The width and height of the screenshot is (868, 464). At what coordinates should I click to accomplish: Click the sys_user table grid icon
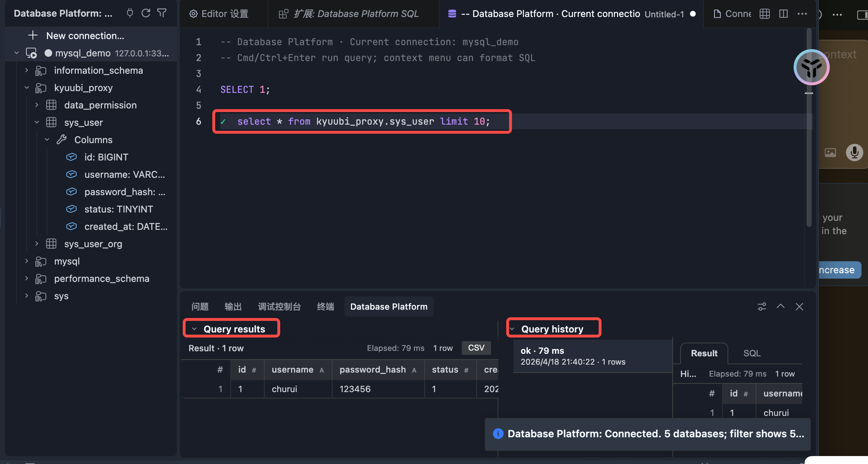click(x=51, y=123)
